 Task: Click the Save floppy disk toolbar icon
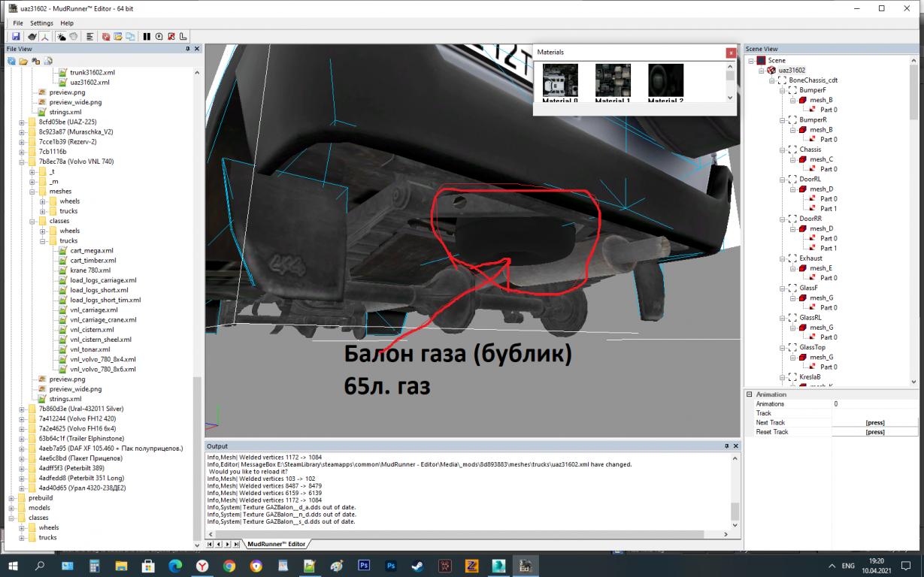pyautogui.click(x=16, y=36)
